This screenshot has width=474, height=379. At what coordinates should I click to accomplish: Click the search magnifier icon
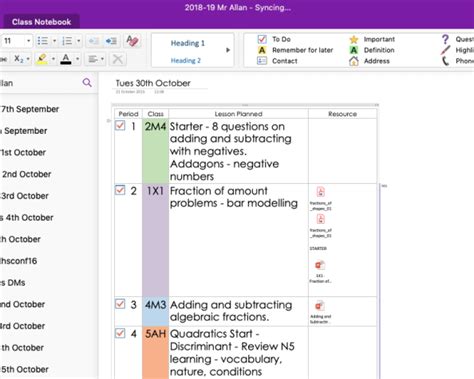[87, 82]
